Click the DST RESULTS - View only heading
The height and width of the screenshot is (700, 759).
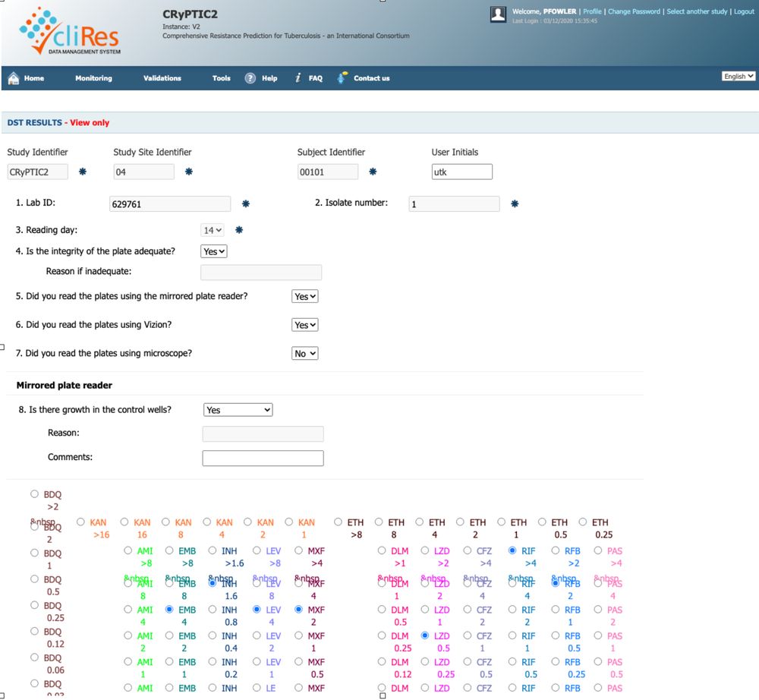[x=58, y=123]
